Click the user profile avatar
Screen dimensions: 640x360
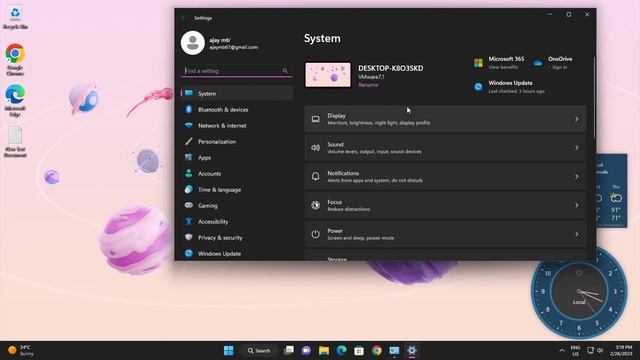(193, 43)
